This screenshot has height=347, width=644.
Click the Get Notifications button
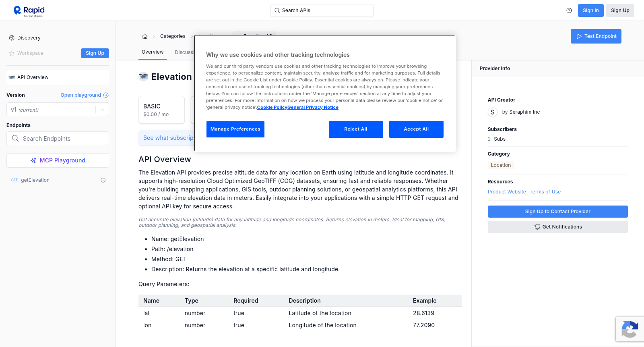point(557,227)
